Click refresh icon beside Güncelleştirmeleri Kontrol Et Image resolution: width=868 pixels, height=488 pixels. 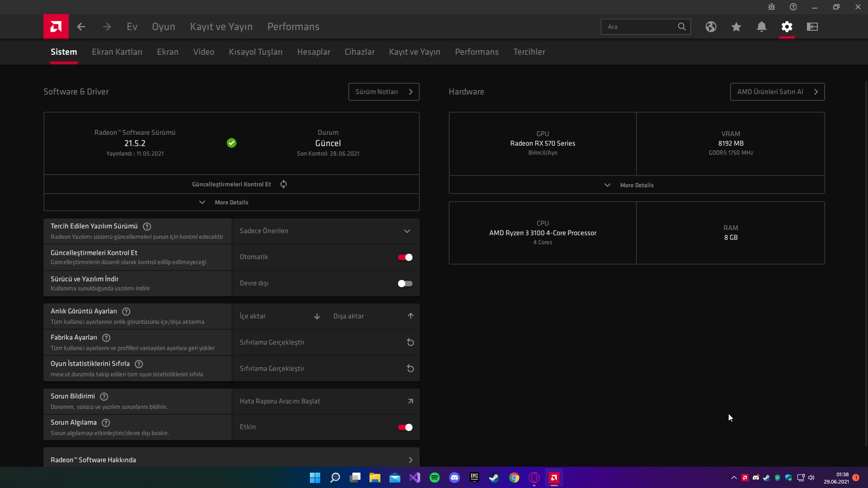point(284,184)
